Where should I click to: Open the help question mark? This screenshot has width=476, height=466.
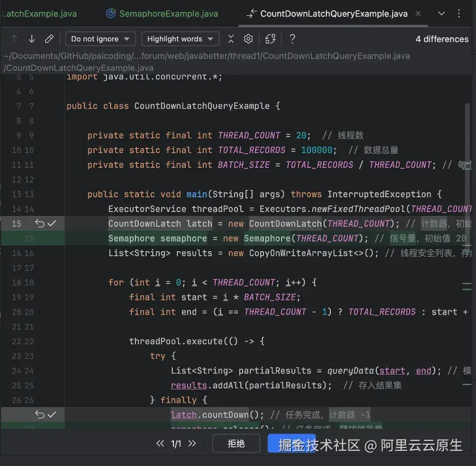click(292, 39)
